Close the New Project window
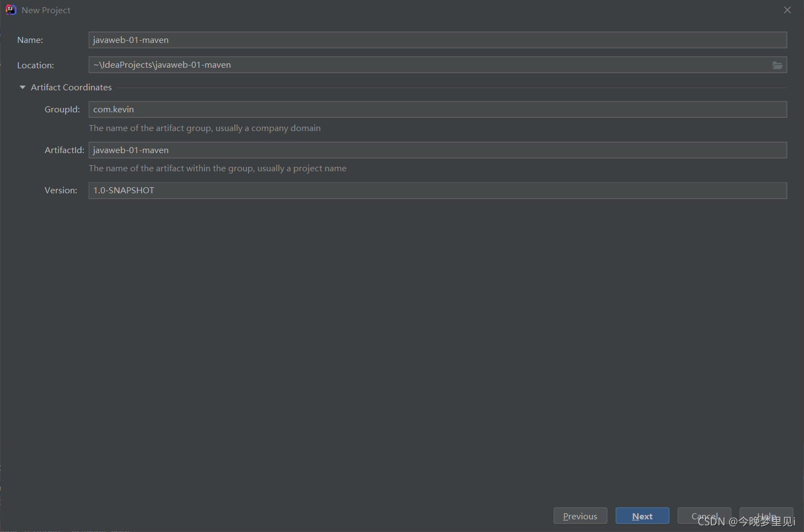This screenshot has width=804, height=532. coord(787,10)
